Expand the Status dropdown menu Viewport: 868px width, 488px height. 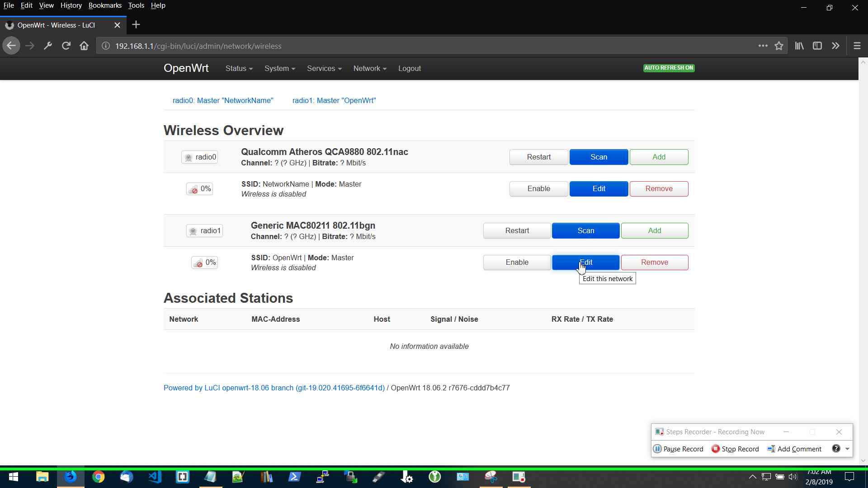tap(239, 68)
